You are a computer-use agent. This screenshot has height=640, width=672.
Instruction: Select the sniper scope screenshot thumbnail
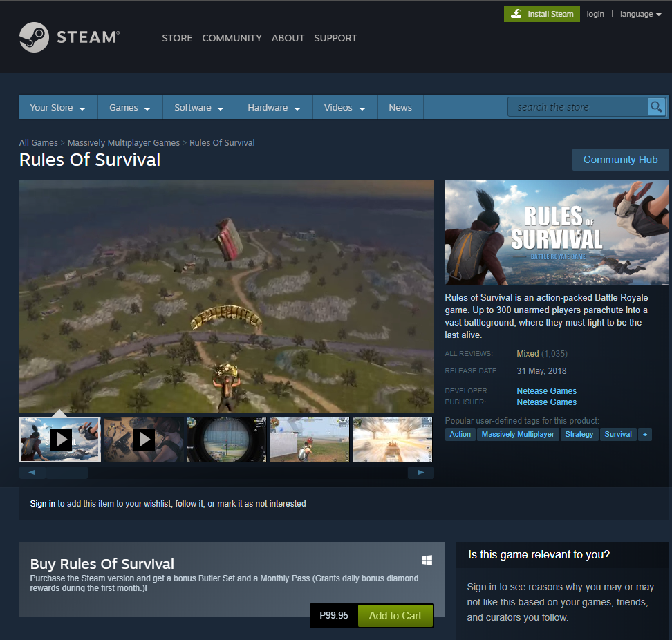tap(226, 440)
